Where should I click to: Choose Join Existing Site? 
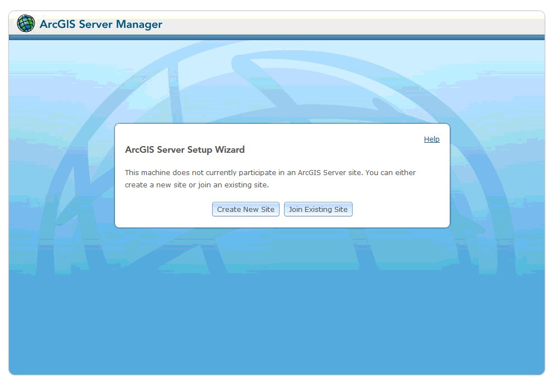pyautogui.click(x=318, y=209)
